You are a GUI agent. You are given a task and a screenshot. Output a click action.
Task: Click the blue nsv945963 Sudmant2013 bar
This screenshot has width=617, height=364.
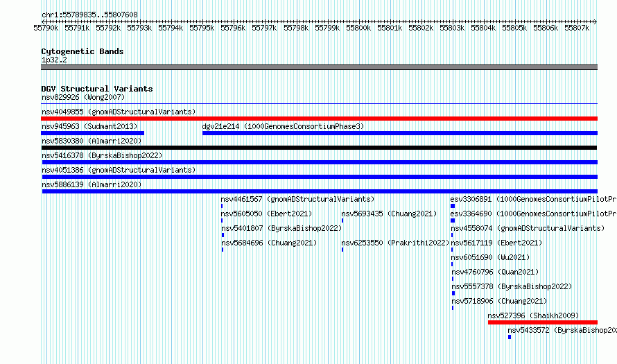[93, 133]
